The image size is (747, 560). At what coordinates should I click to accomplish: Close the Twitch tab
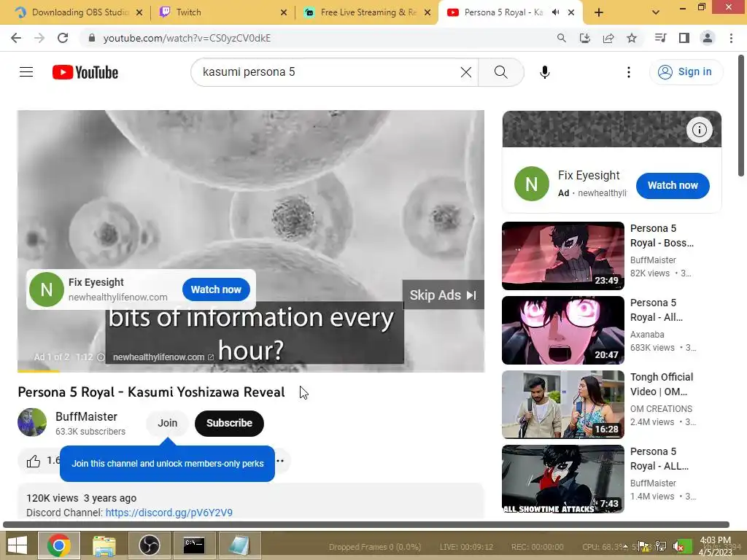(x=284, y=12)
